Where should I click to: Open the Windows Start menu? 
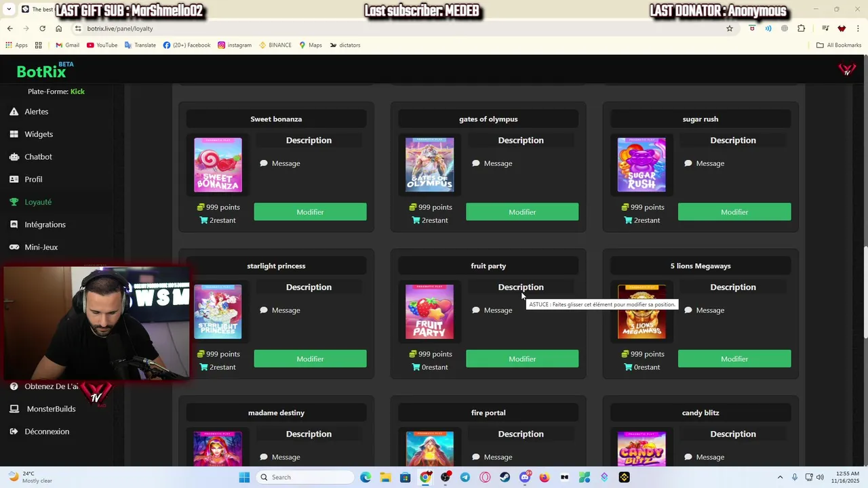[x=244, y=477]
